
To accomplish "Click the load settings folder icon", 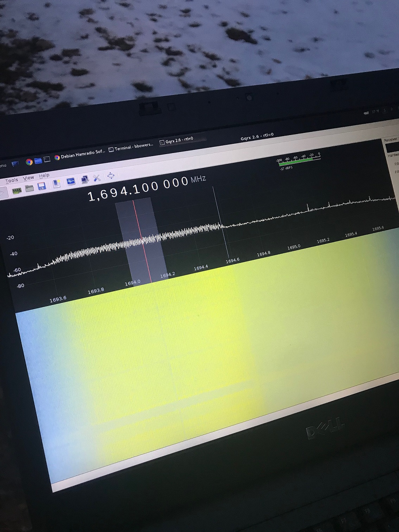I will click(29, 188).
